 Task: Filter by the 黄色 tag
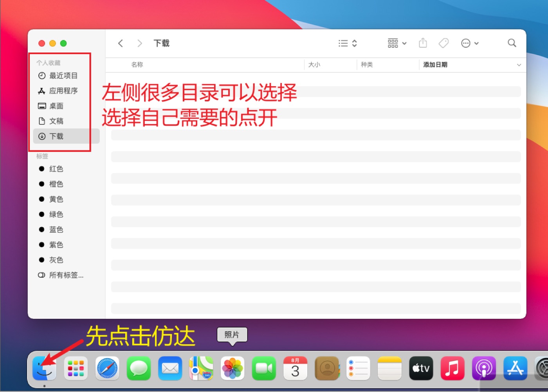[x=67, y=199]
